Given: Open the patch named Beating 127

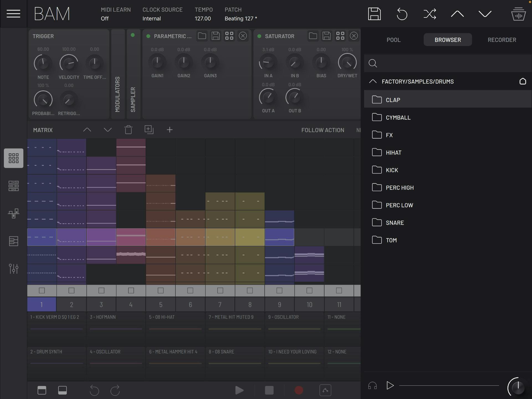Looking at the screenshot, I should [x=240, y=18].
